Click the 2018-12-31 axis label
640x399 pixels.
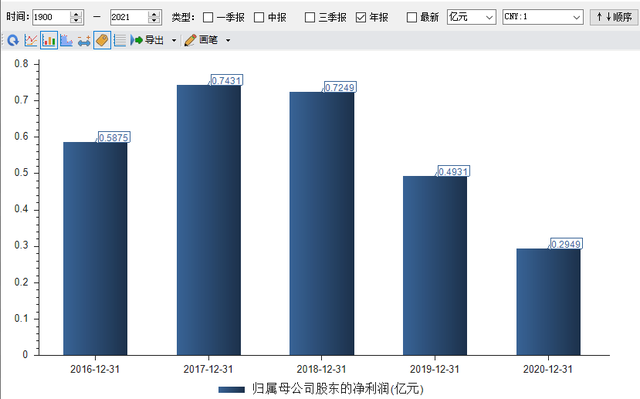click(x=321, y=369)
